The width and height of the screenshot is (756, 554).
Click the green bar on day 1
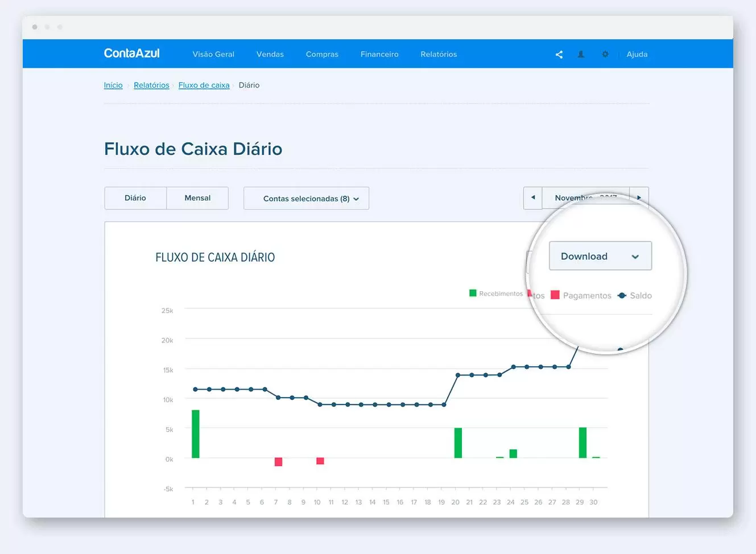(196, 434)
